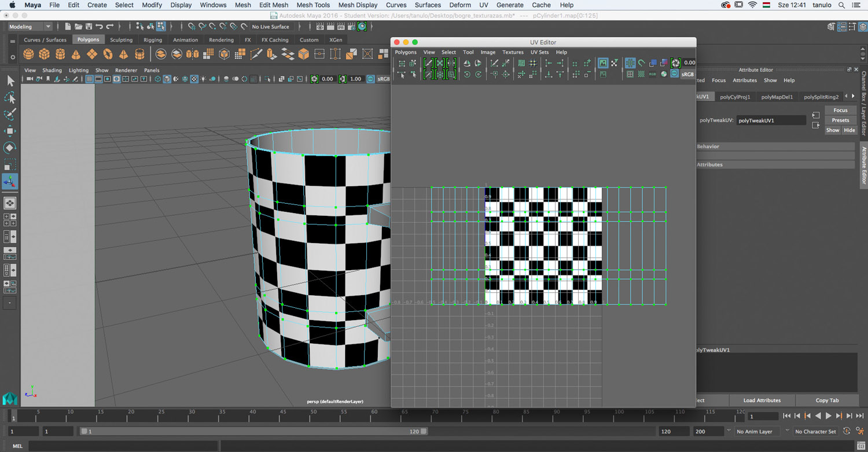The width and height of the screenshot is (868, 452).
Task: Select the Lasso tool in the toolbox
Action: point(10,98)
